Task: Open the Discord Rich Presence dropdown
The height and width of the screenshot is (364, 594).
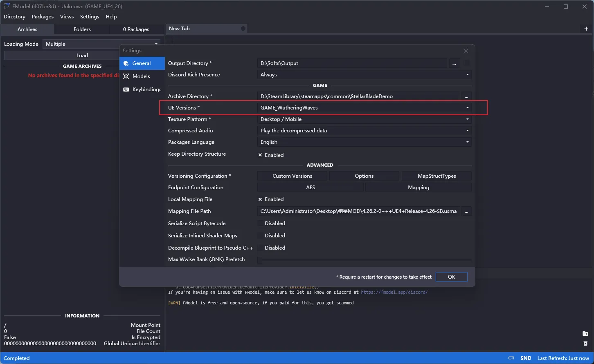Action: click(364, 75)
